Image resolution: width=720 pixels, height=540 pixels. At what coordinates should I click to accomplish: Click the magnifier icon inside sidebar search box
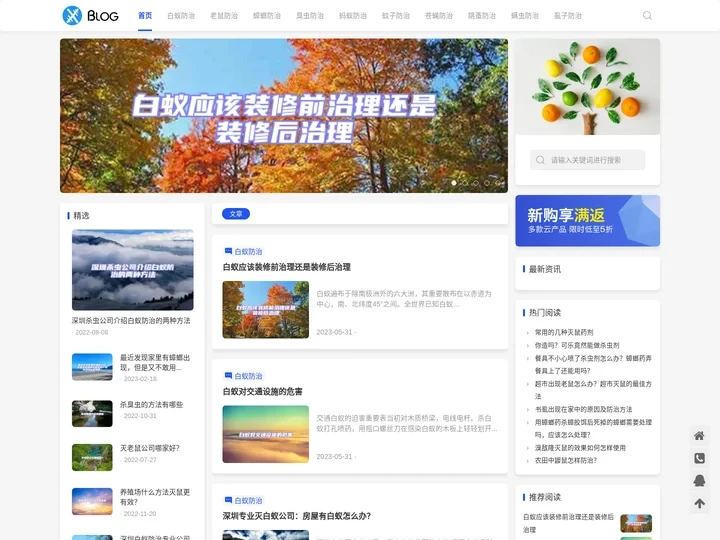tap(540, 160)
